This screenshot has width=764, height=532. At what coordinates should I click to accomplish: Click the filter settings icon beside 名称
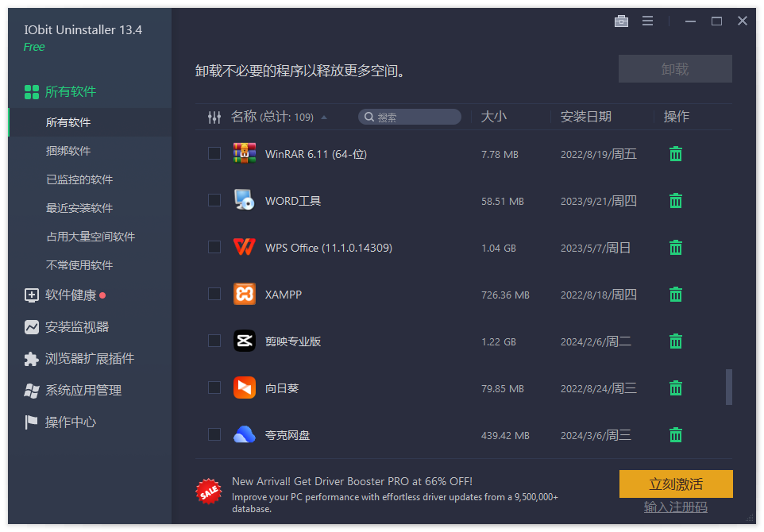[214, 117]
